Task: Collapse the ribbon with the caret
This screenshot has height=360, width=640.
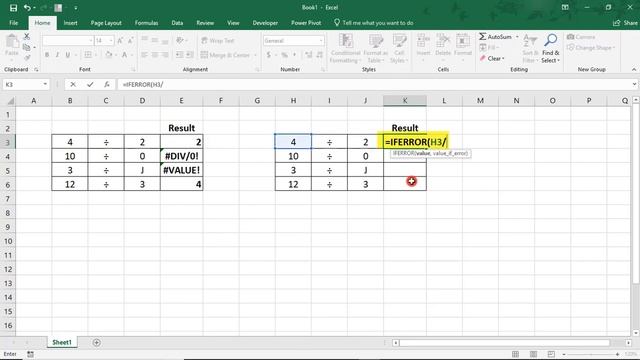Action: [x=634, y=70]
